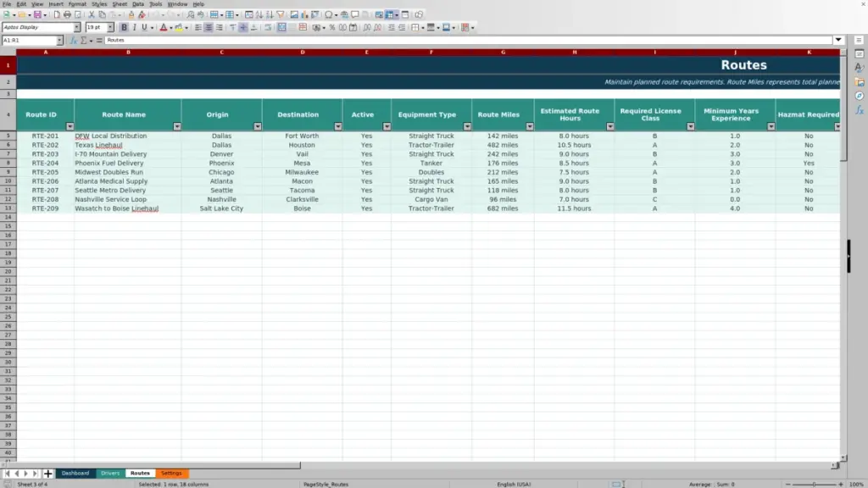The height and width of the screenshot is (488, 868).
Task: Toggle Center Vertically alignment
Action: [x=243, y=28]
